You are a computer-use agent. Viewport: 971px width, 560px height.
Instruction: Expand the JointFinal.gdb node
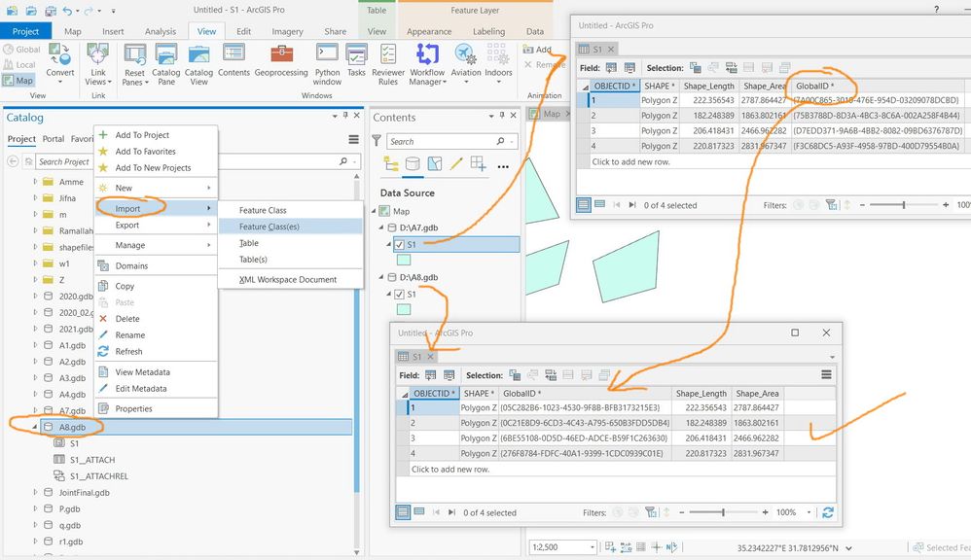click(35, 493)
